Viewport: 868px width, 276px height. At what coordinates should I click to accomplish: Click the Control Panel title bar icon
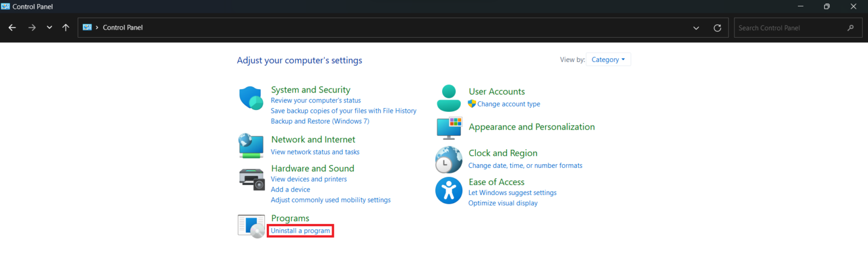tap(5, 6)
